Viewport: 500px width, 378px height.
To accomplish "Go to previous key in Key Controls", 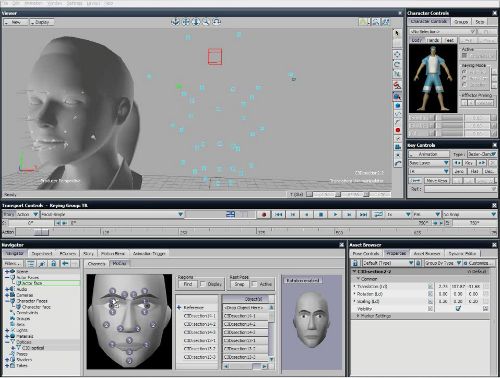I will tap(457, 163).
